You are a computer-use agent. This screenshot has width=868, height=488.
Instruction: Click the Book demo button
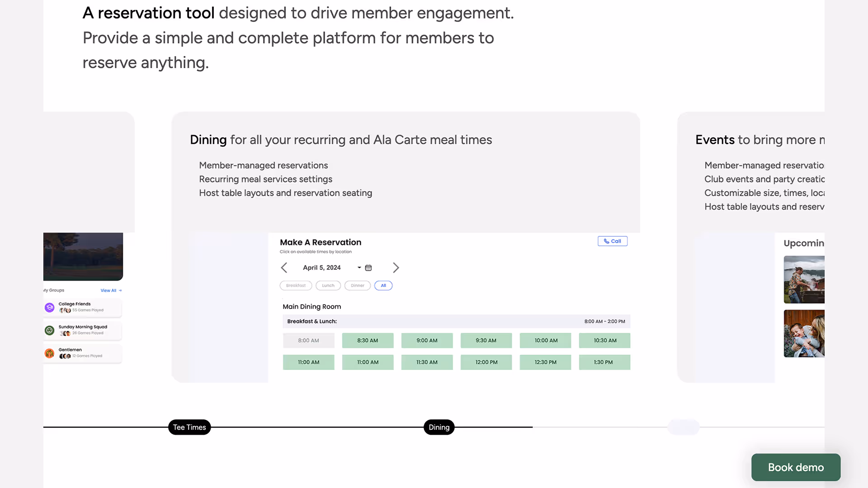point(796,467)
